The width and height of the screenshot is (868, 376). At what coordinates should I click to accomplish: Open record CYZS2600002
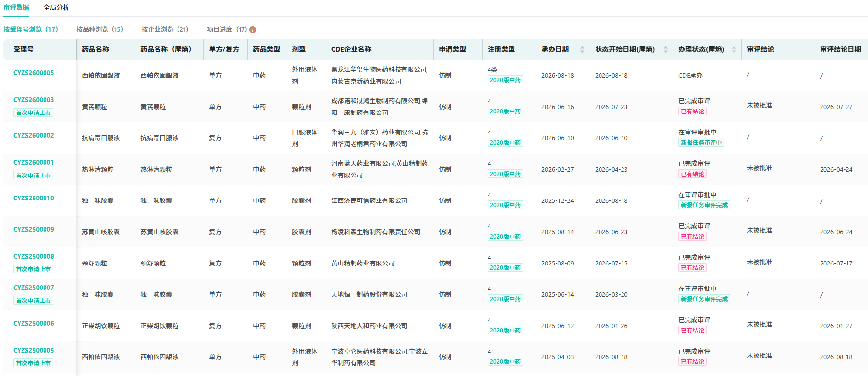[x=34, y=135]
